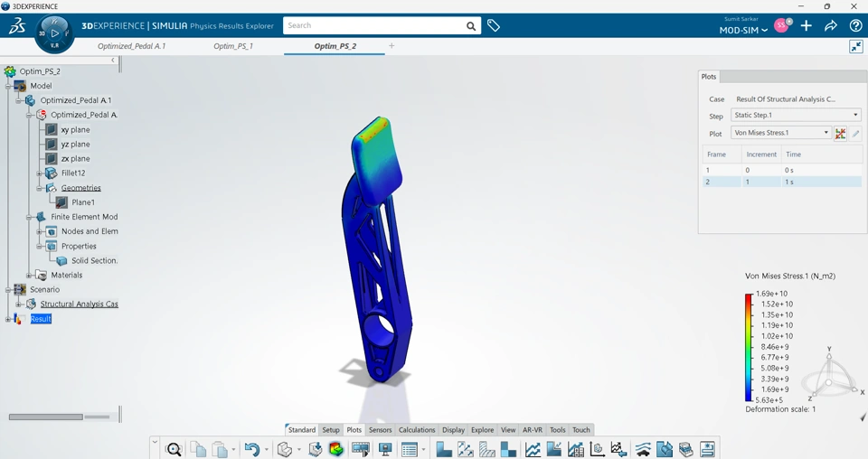Toggle full-screen expand icon at top right
The image size is (868, 459).
[856, 46]
